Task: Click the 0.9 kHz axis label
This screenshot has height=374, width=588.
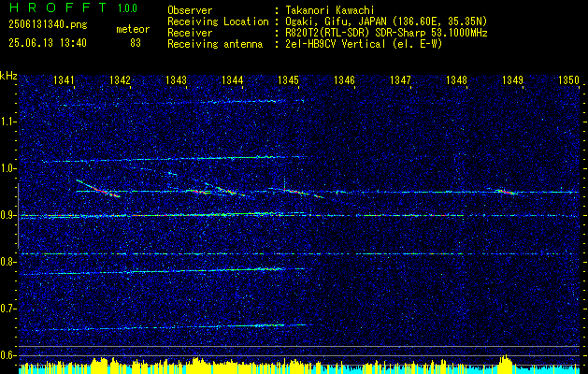Action: point(8,215)
